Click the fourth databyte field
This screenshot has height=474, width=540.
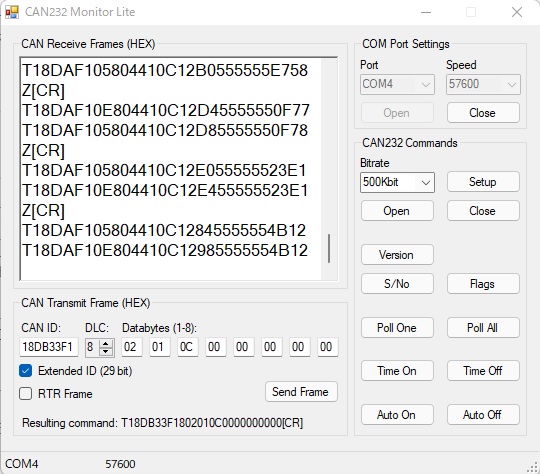coord(216,347)
